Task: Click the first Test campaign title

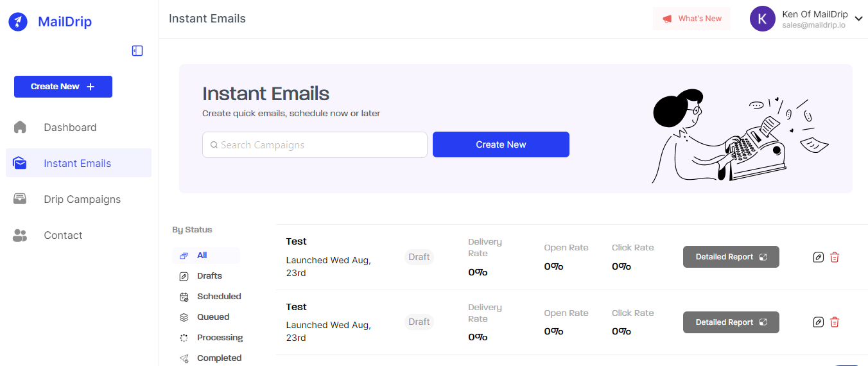Action: point(297,241)
